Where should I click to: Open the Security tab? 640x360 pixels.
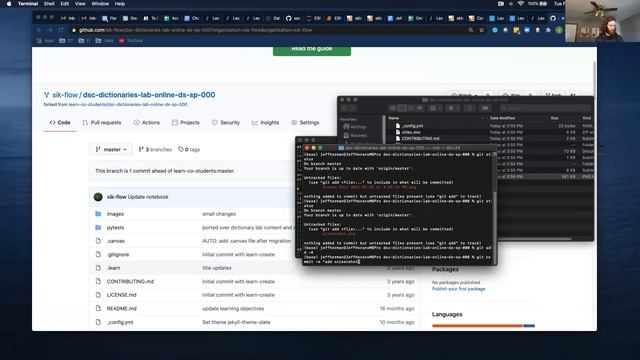pos(226,122)
